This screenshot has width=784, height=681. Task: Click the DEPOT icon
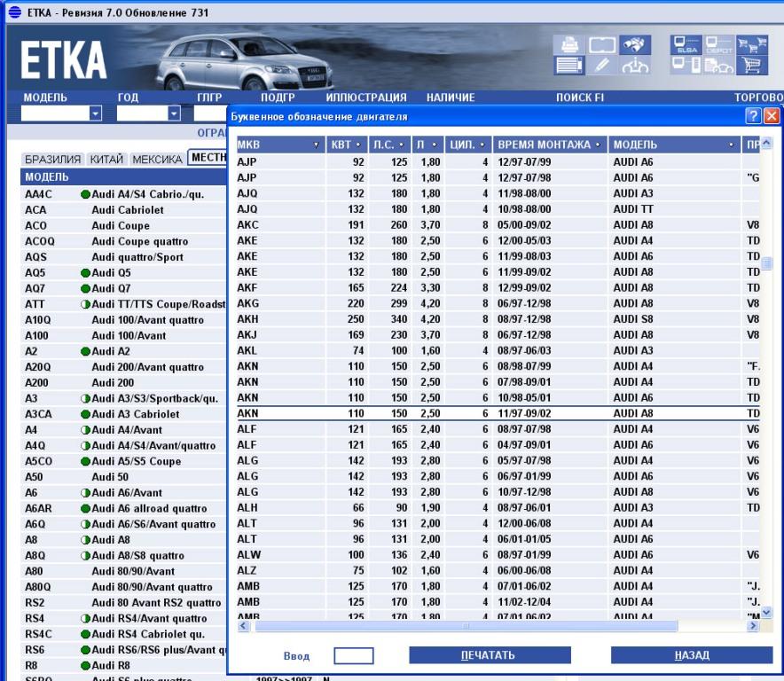(720, 44)
